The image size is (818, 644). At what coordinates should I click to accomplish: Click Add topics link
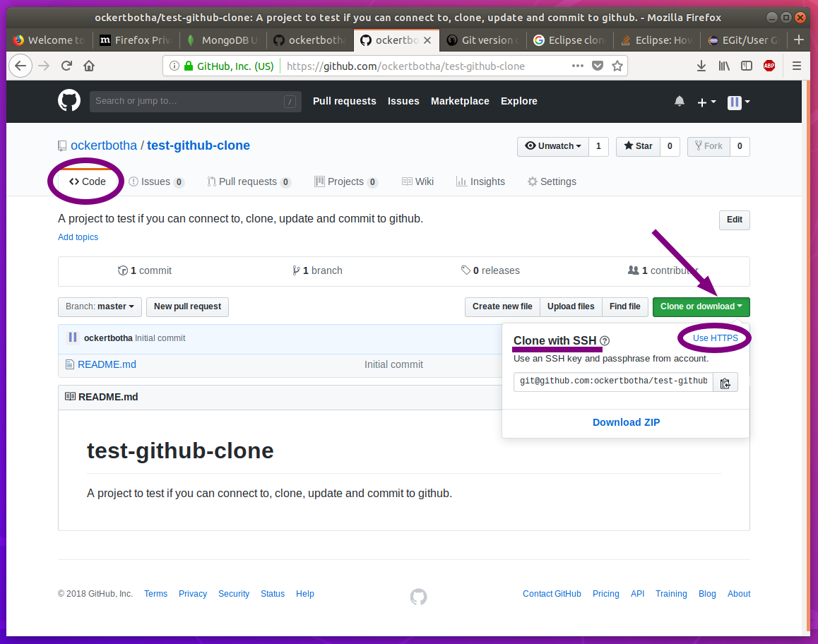click(x=78, y=237)
